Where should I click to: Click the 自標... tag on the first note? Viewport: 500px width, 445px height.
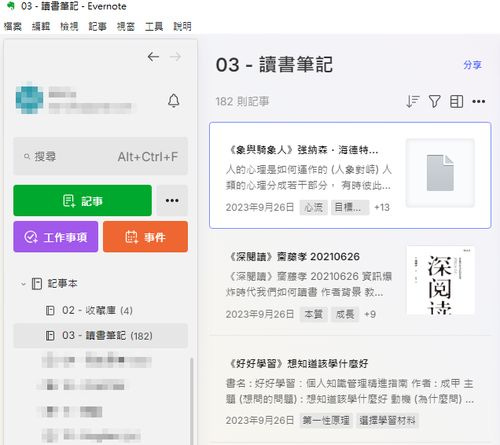pos(350,208)
